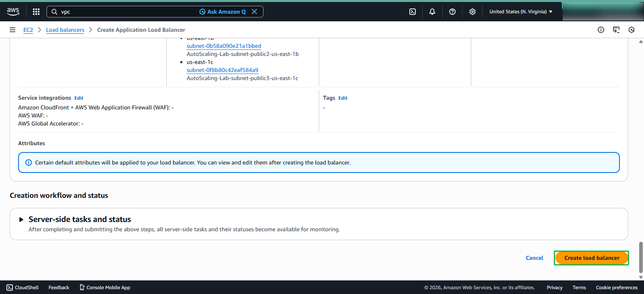Screen dimensions: 644x294
Task: Open CloudShell icon in top bar
Action: click(413, 12)
